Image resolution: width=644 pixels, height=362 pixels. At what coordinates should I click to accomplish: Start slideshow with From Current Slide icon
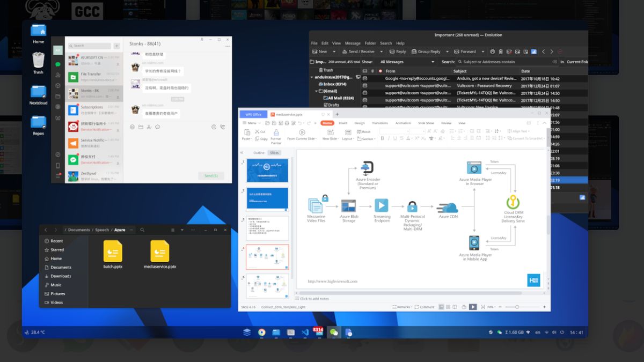(302, 133)
